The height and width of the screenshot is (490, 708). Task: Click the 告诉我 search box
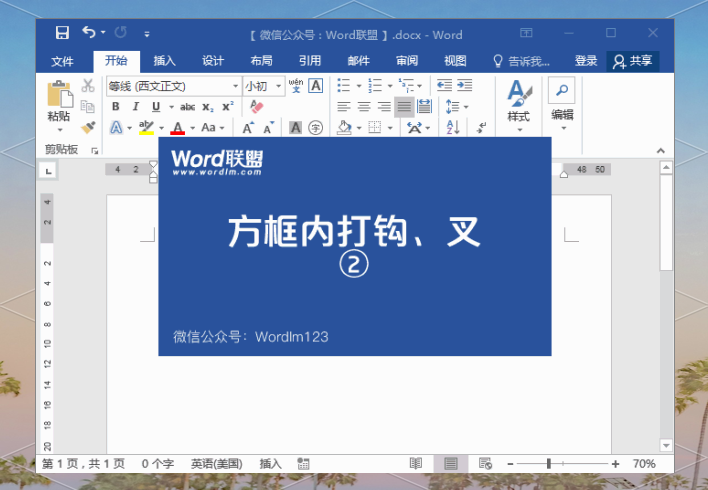pos(522,61)
